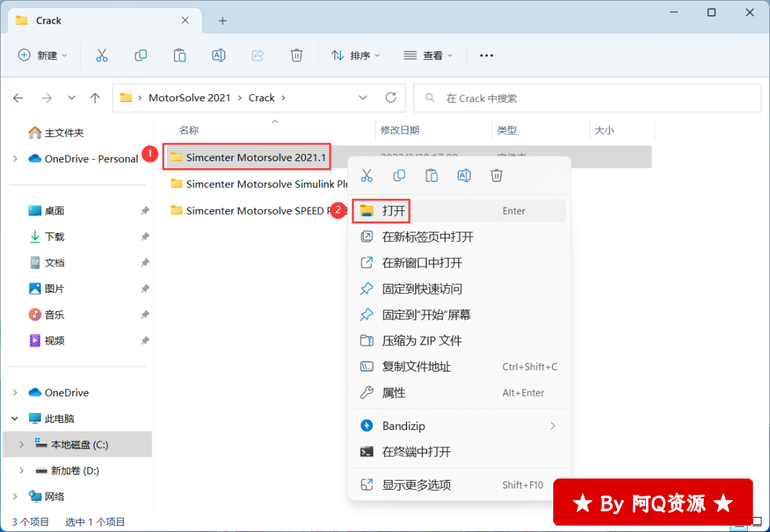Click the paste icon in the top toolbar
The width and height of the screenshot is (770, 532).
pyautogui.click(x=180, y=56)
